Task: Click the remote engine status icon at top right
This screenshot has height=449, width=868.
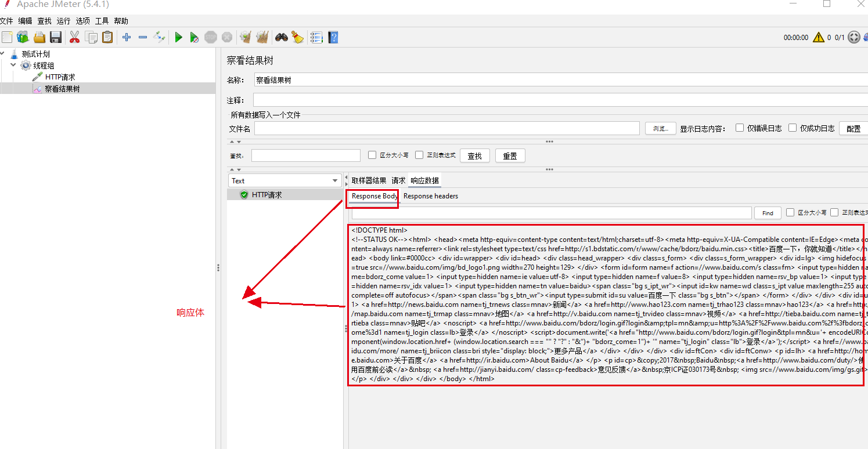Action: click(x=854, y=38)
